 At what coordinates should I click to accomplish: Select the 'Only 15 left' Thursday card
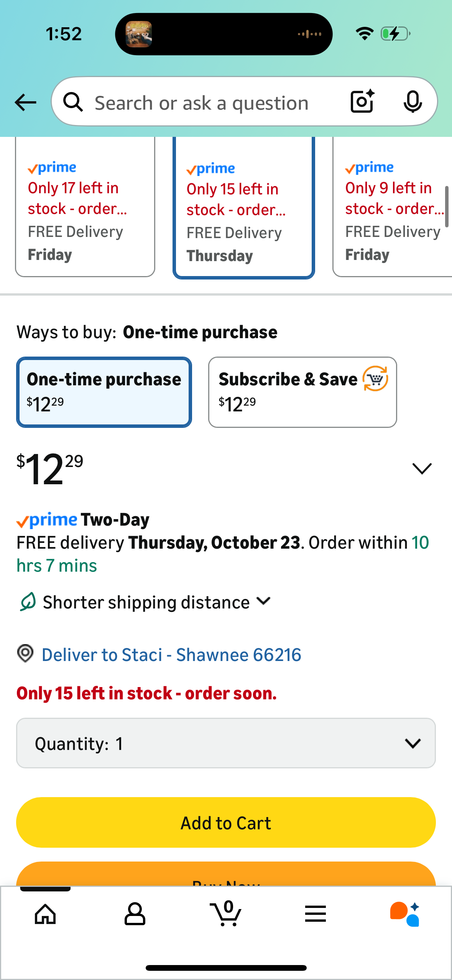(243, 211)
